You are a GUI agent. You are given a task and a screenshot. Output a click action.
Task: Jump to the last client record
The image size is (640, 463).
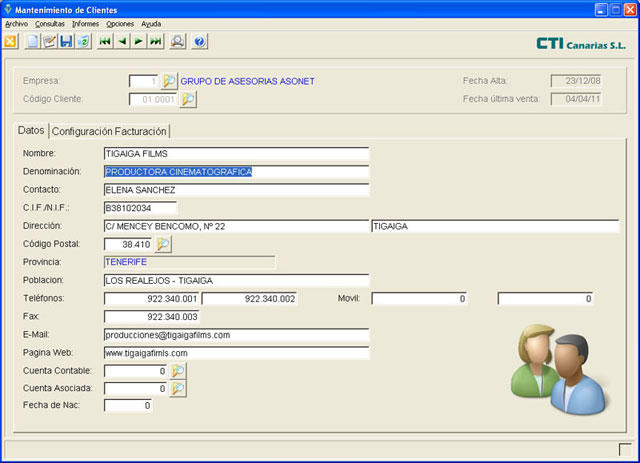156,41
